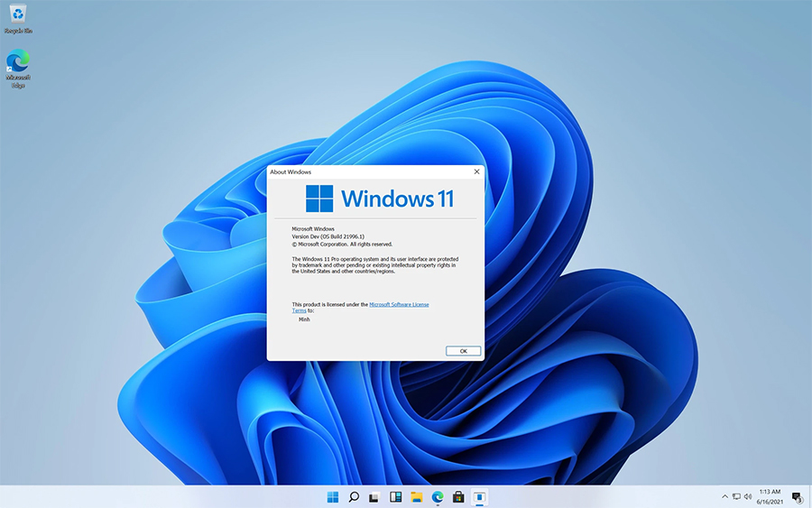Open the Microsoft Software License Terms link
This screenshot has height=508, width=812.
coord(399,305)
